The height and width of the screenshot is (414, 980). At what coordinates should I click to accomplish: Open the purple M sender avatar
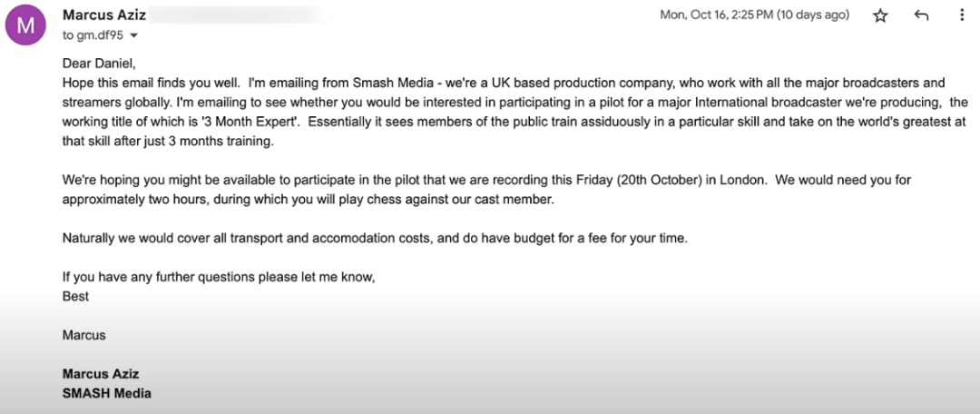[x=25, y=25]
